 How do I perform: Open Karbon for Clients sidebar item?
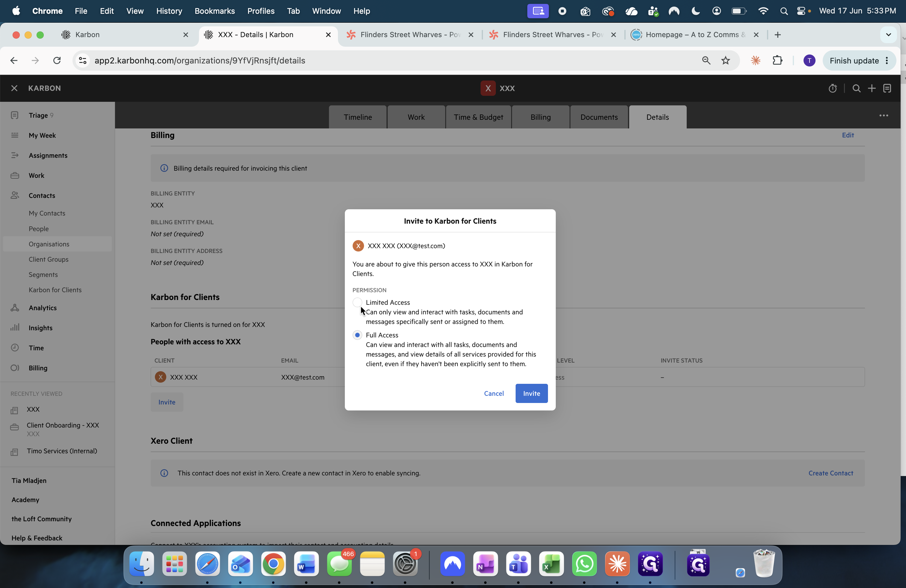(x=55, y=290)
